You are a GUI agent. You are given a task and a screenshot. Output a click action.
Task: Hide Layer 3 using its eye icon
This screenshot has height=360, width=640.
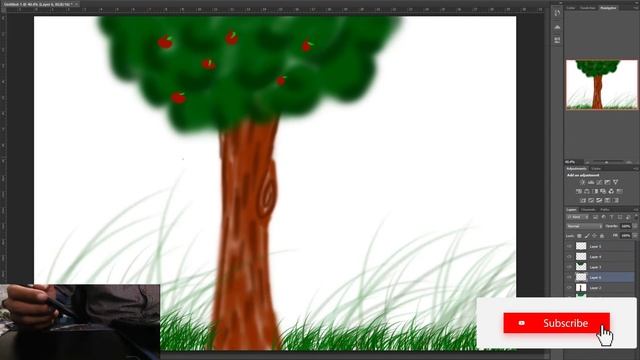[569, 267]
